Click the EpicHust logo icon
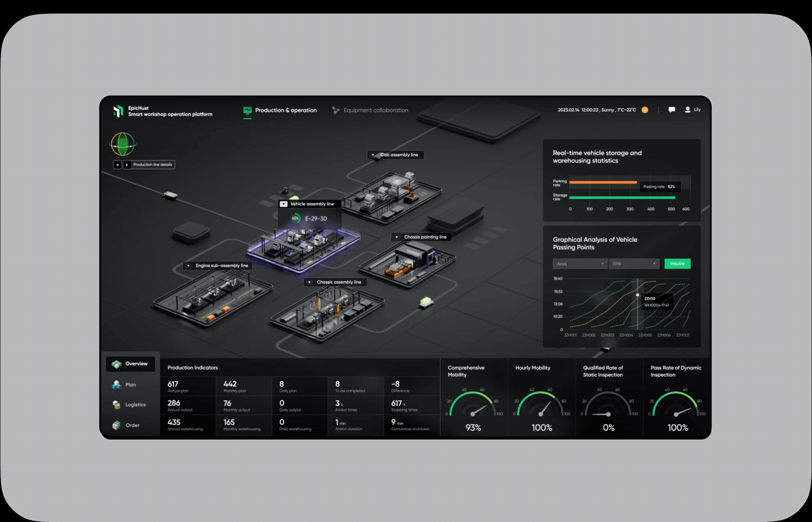Viewport: 812px width, 522px height. click(x=118, y=111)
